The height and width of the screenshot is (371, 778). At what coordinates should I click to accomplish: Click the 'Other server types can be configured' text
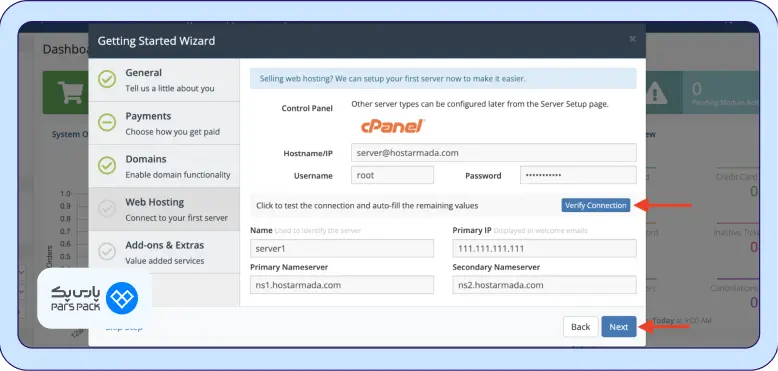point(480,104)
